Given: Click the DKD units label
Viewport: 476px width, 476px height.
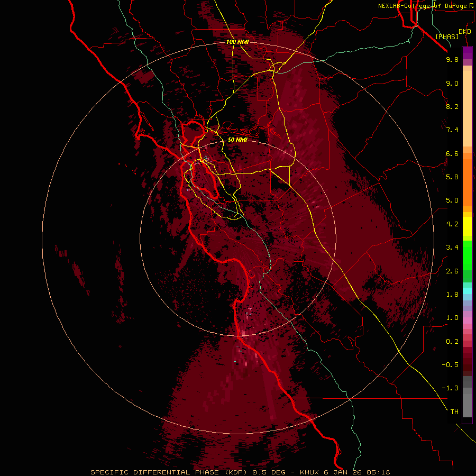Looking at the screenshot, I should pyautogui.click(x=465, y=32).
